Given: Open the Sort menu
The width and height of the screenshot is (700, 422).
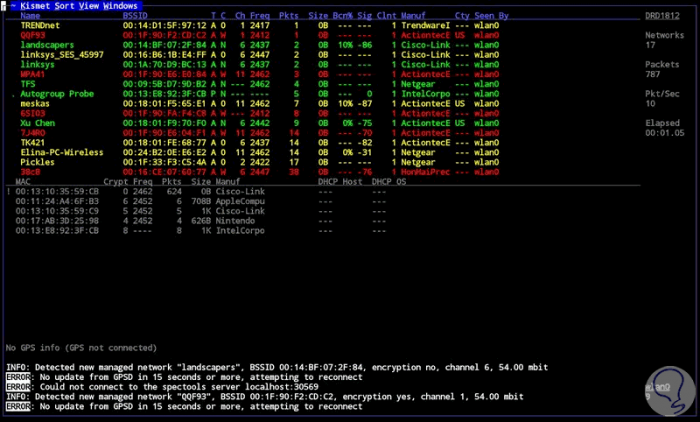Looking at the screenshot, I should (x=64, y=6).
